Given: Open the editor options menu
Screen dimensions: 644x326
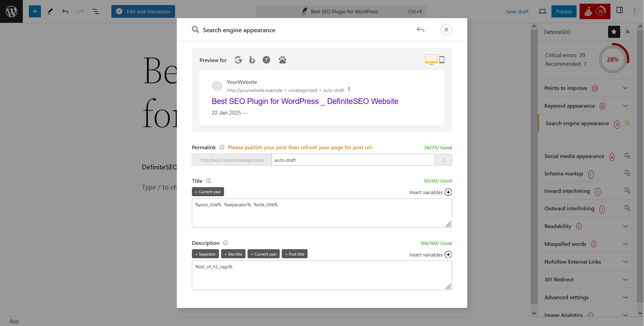Looking at the screenshot, I should tap(635, 11).
